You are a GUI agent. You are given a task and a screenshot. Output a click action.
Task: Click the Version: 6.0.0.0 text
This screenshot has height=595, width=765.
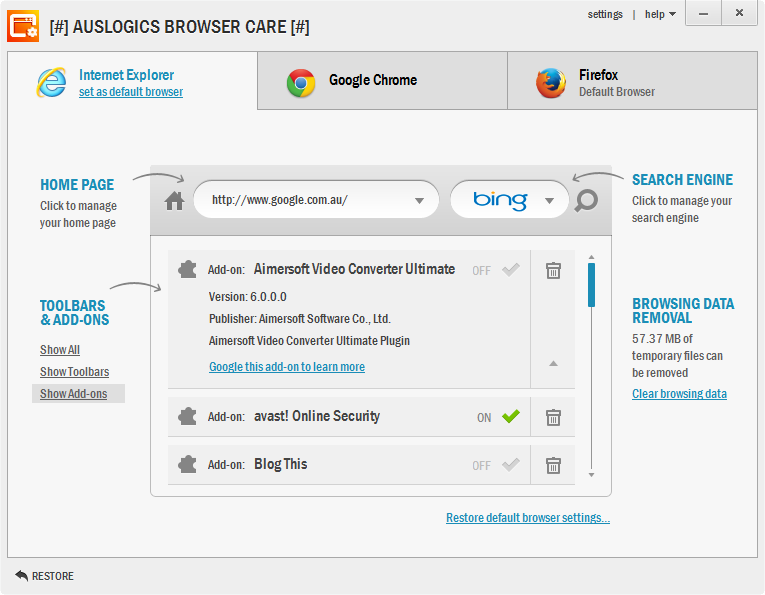(x=247, y=297)
